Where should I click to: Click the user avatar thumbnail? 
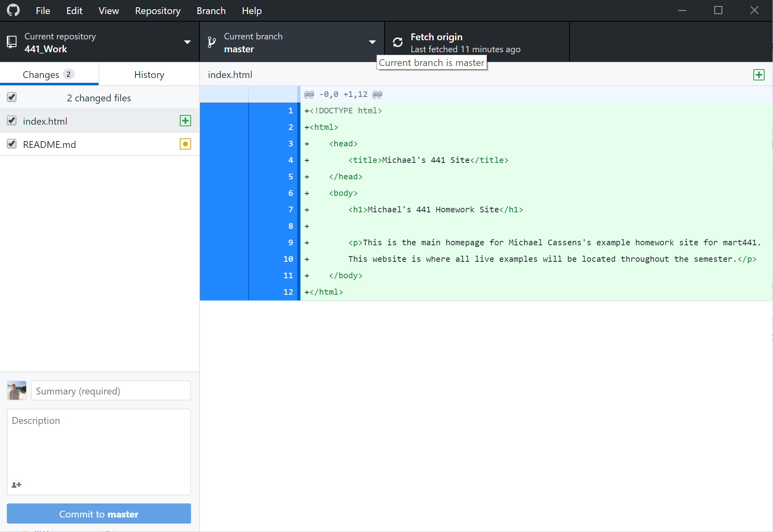17,390
